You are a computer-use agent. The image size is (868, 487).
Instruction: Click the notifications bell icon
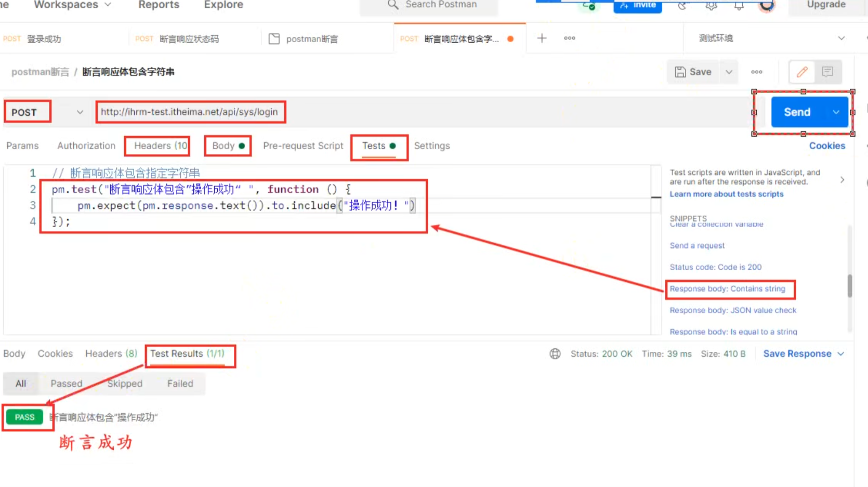pos(739,6)
